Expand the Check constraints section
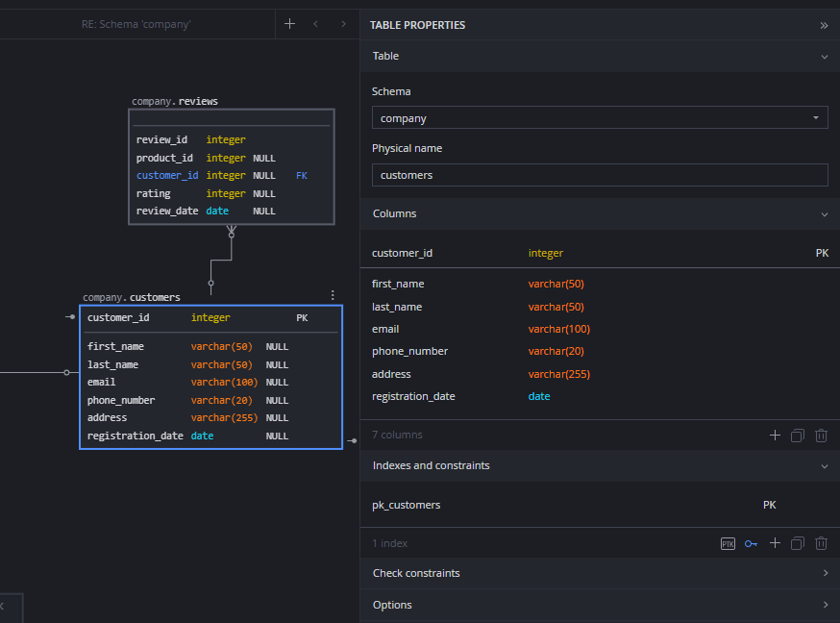 (x=825, y=573)
